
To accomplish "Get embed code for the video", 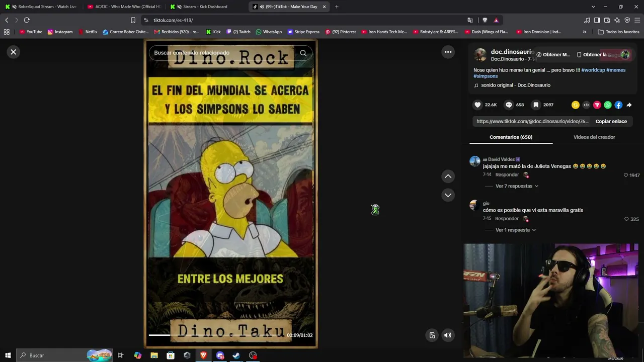I will [x=586, y=105].
